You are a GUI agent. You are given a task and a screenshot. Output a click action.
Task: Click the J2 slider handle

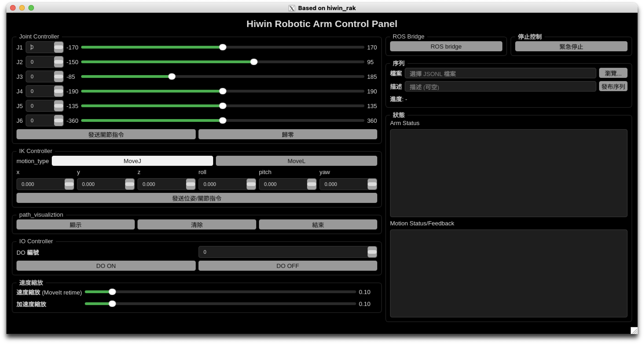tap(254, 62)
